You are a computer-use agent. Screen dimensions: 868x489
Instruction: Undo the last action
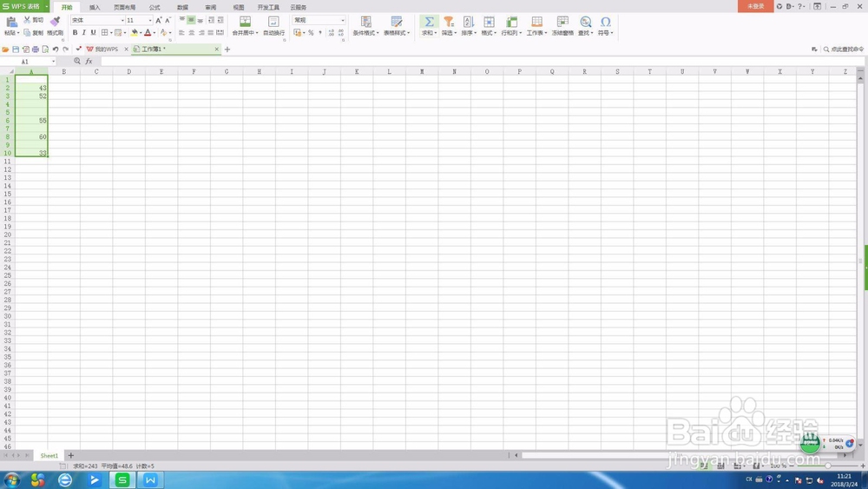pos(56,50)
